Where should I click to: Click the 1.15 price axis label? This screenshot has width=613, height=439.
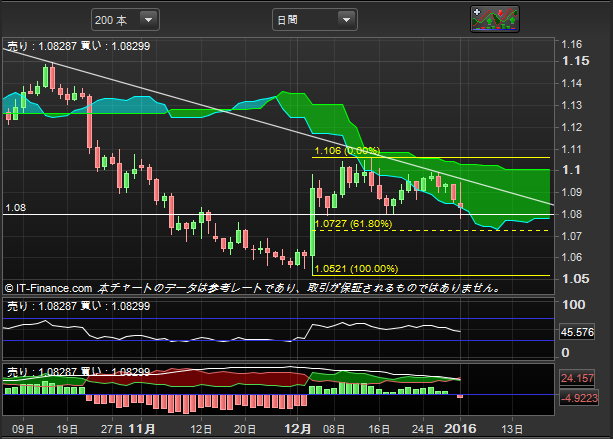coord(575,61)
